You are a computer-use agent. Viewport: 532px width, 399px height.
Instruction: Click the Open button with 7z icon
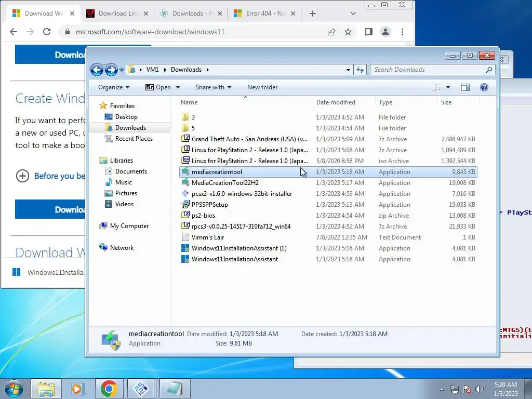[158, 87]
